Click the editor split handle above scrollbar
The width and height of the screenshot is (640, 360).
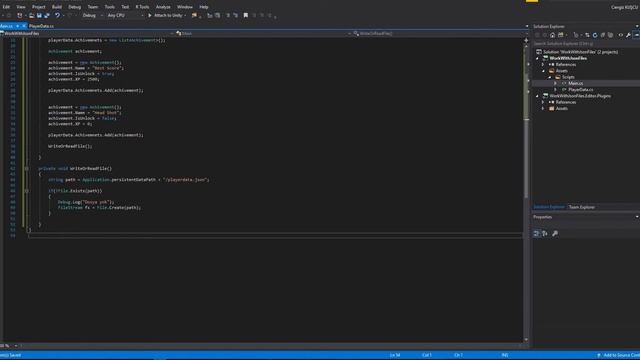[x=526, y=40]
